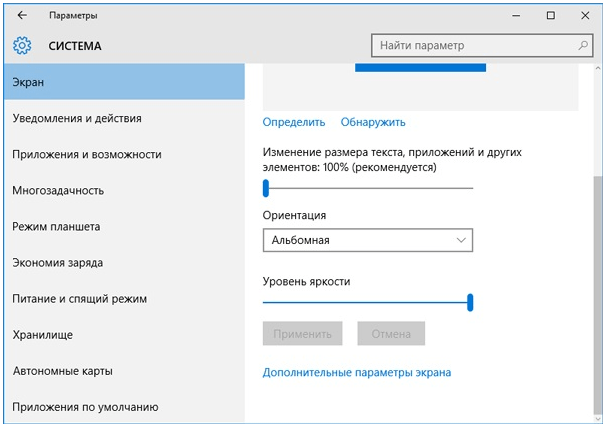Click the chevron arrow of Альбомная combo box
The height and width of the screenshot is (424, 605).
coord(461,240)
